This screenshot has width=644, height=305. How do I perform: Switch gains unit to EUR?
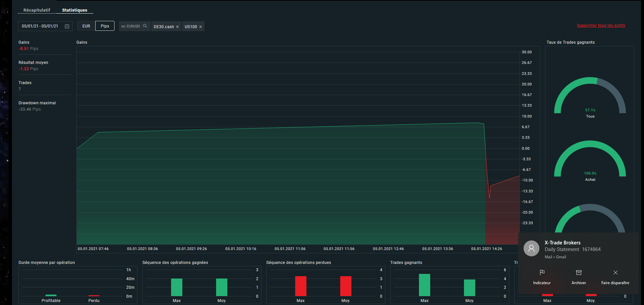pyautogui.click(x=86, y=26)
